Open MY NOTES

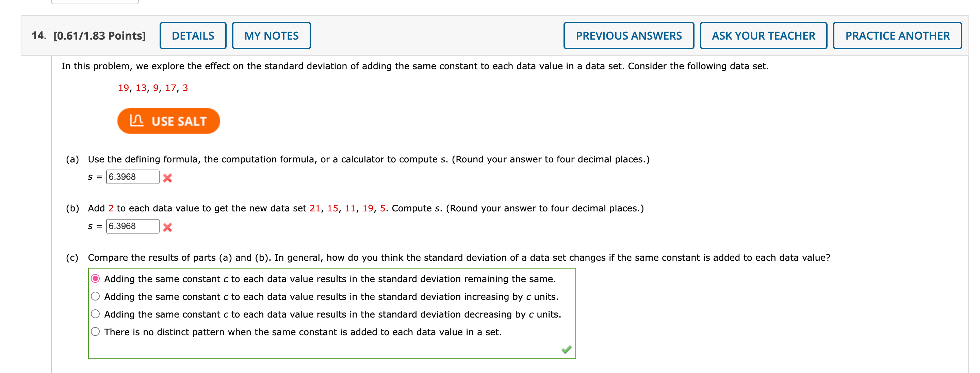tap(271, 35)
